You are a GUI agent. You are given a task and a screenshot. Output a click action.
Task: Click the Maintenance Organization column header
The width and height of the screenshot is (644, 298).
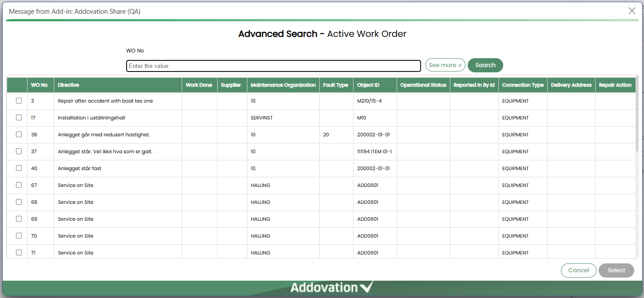pyautogui.click(x=283, y=85)
